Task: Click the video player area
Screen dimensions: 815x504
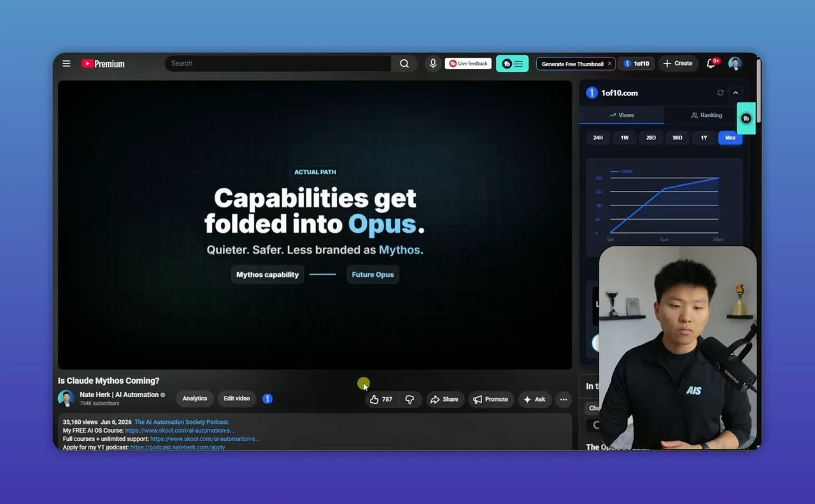Action: tap(315, 224)
